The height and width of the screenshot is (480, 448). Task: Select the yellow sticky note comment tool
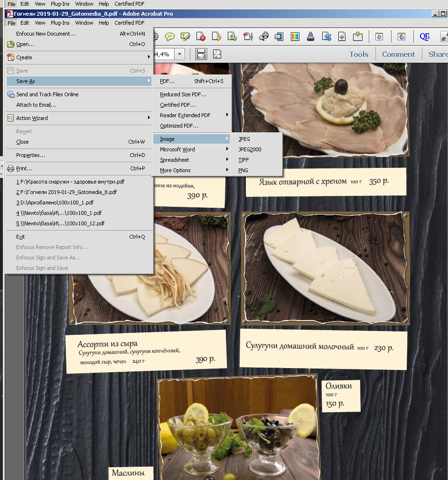click(170, 37)
